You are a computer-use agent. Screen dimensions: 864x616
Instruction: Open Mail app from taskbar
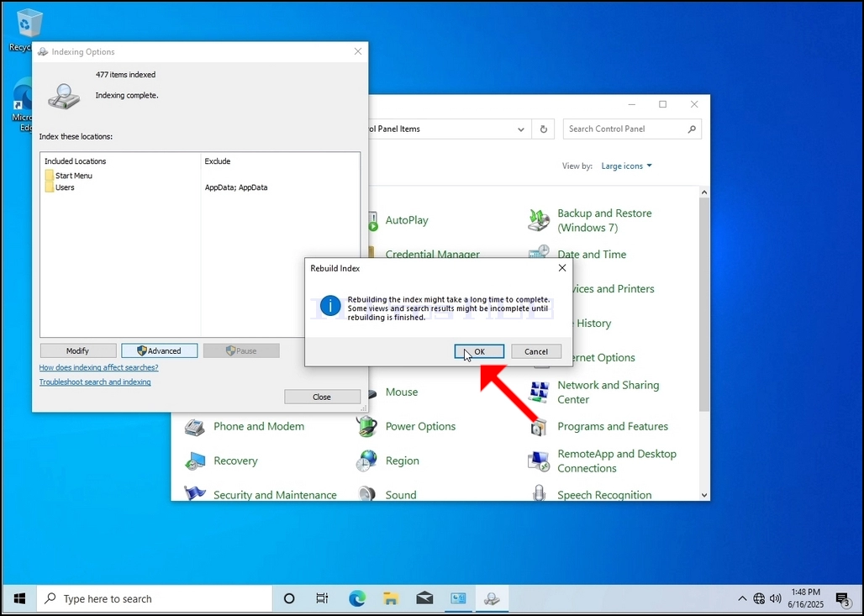pos(424,598)
